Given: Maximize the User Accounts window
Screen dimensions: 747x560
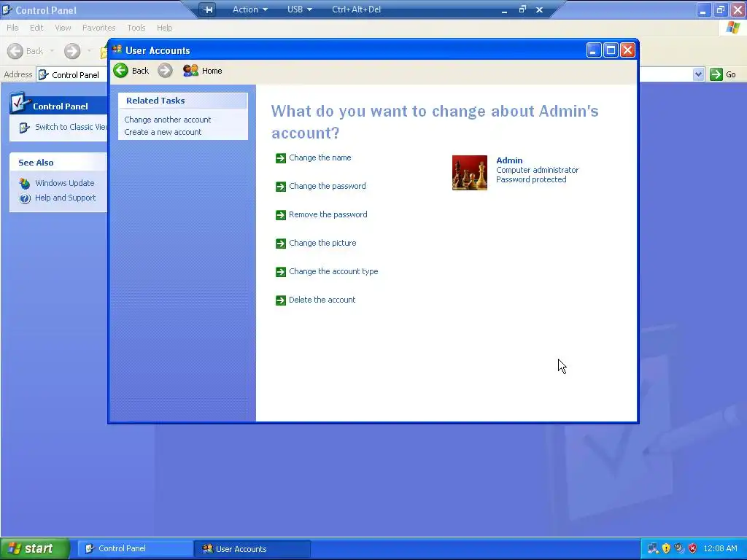Looking at the screenshot, I should coord(611,50).
